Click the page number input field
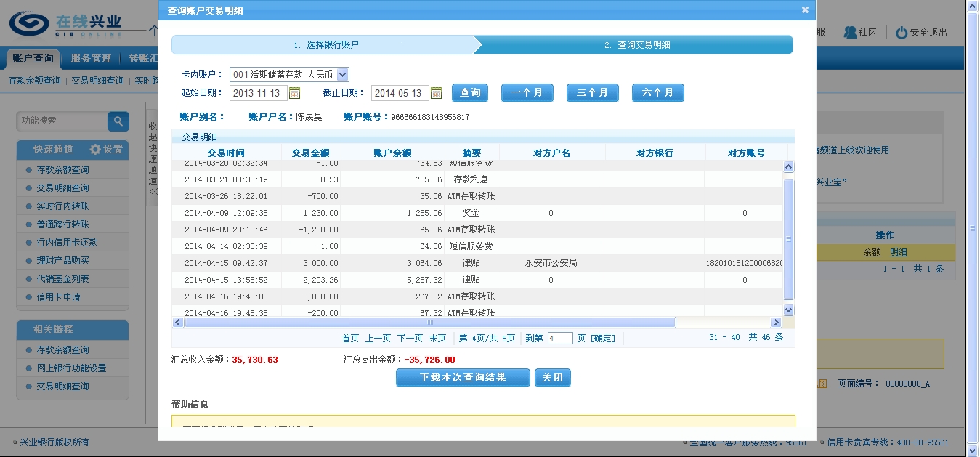The image size is (980, 457). point(560,339)
